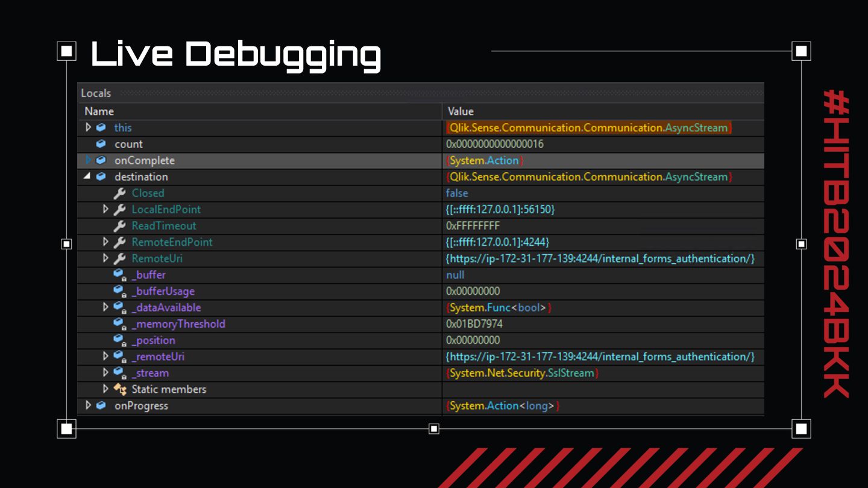Collapse the destination variable node
Image resolution: width=868 pixels, height=488 pixels.
coord(87,177)
